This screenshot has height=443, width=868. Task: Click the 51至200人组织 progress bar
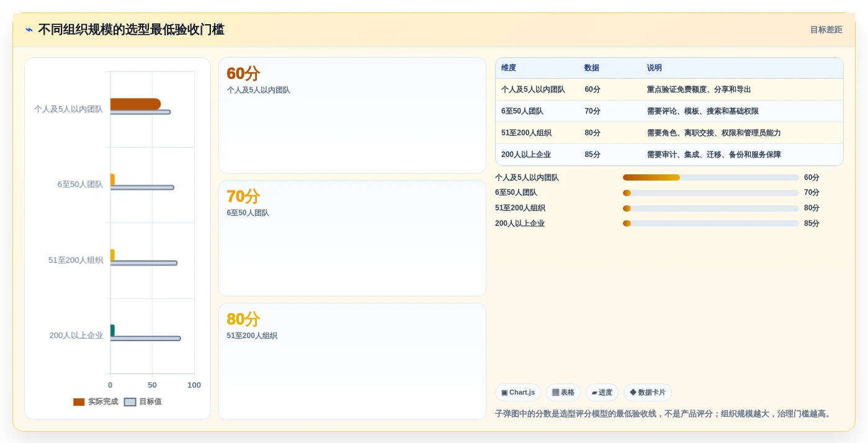(711, 208)
